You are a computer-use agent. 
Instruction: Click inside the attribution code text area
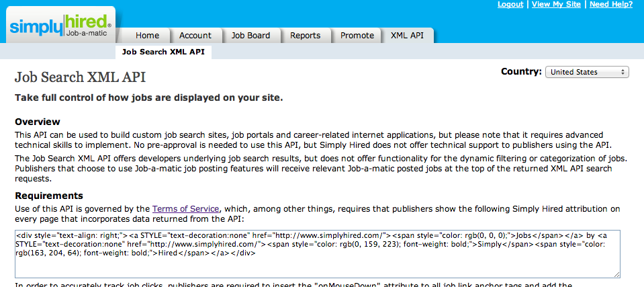pos(318,253)
